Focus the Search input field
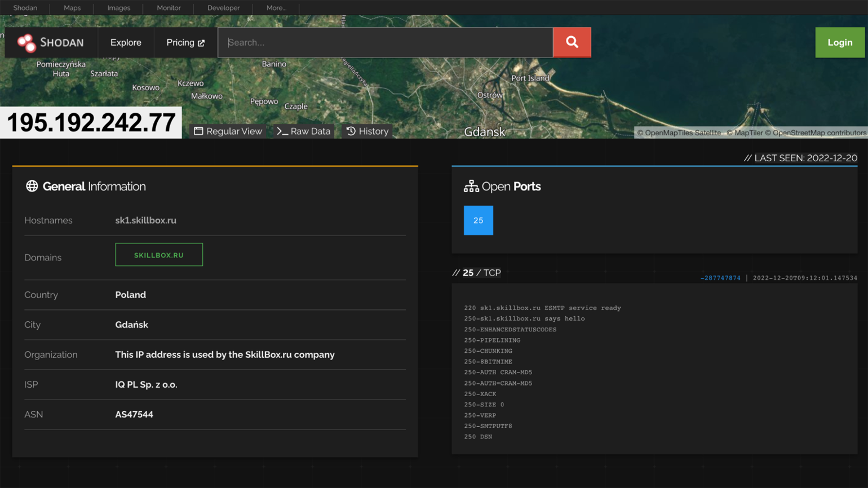868x488 pixels. [x=386, y=42]
